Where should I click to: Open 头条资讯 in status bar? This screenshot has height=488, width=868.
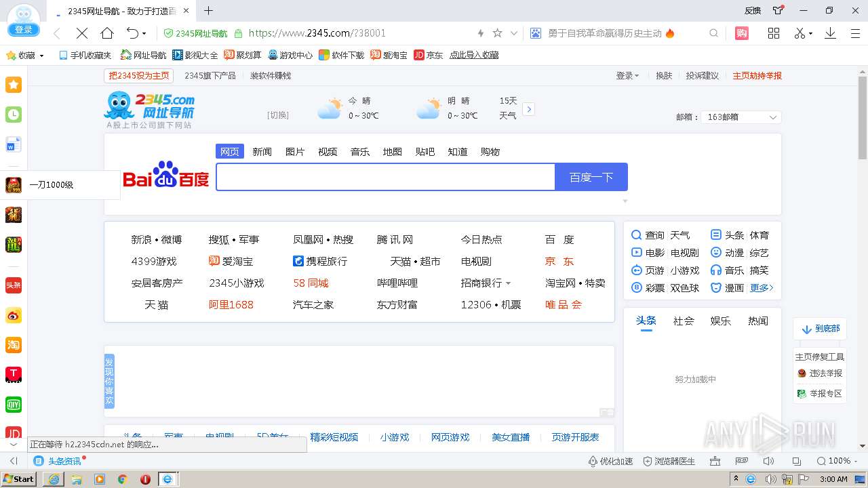[58, 461]
